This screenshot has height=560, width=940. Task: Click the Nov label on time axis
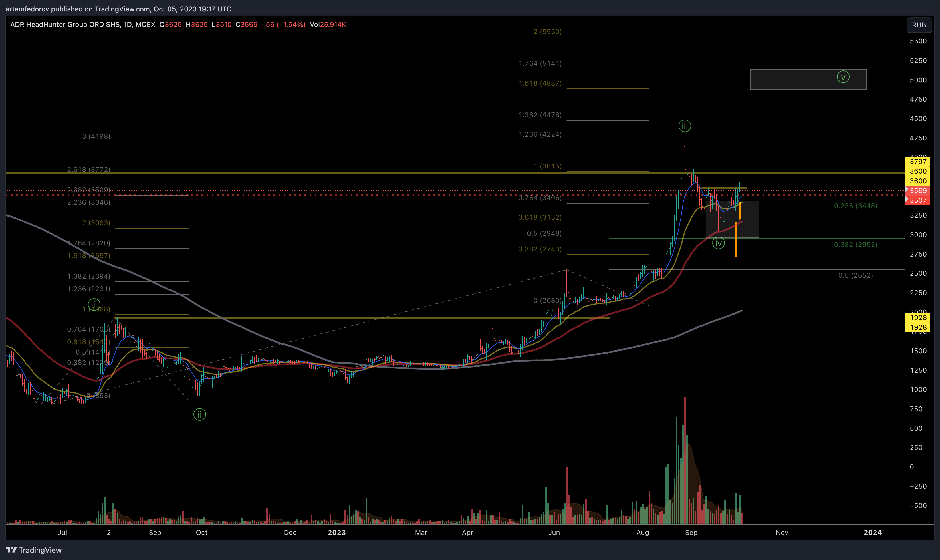782,533
